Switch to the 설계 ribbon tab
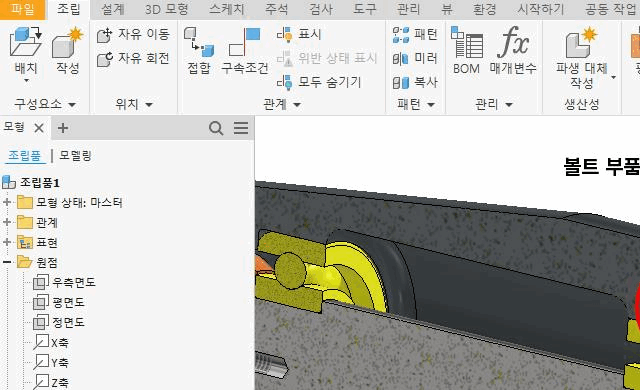The height and width of the screenshot is (390, 640). (x=113, y=9)
